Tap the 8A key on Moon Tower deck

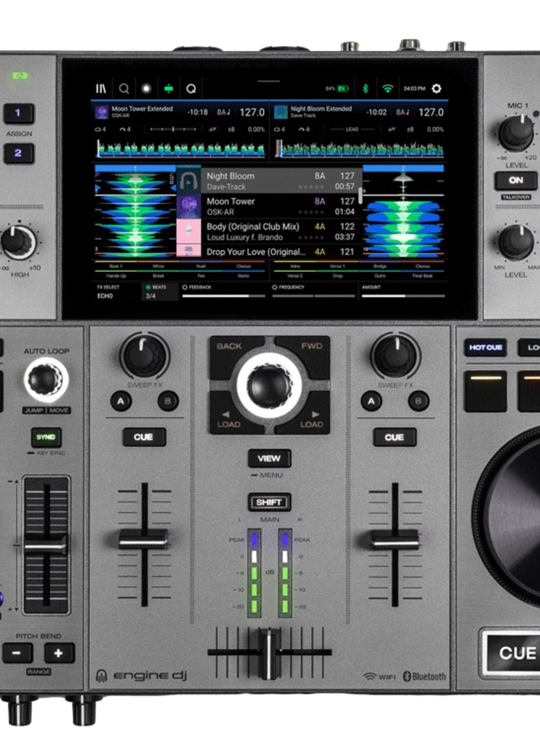pyautogui.click(x=224, y=112)
